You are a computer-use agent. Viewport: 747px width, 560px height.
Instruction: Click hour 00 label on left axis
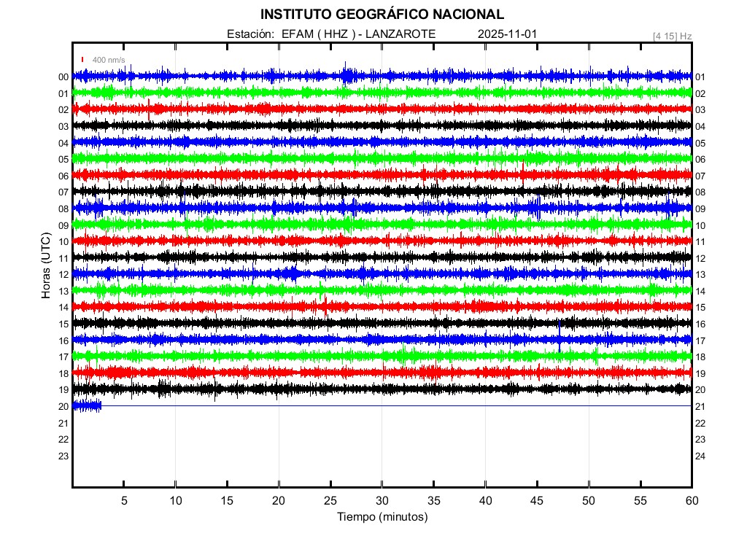tap(63, 77)
